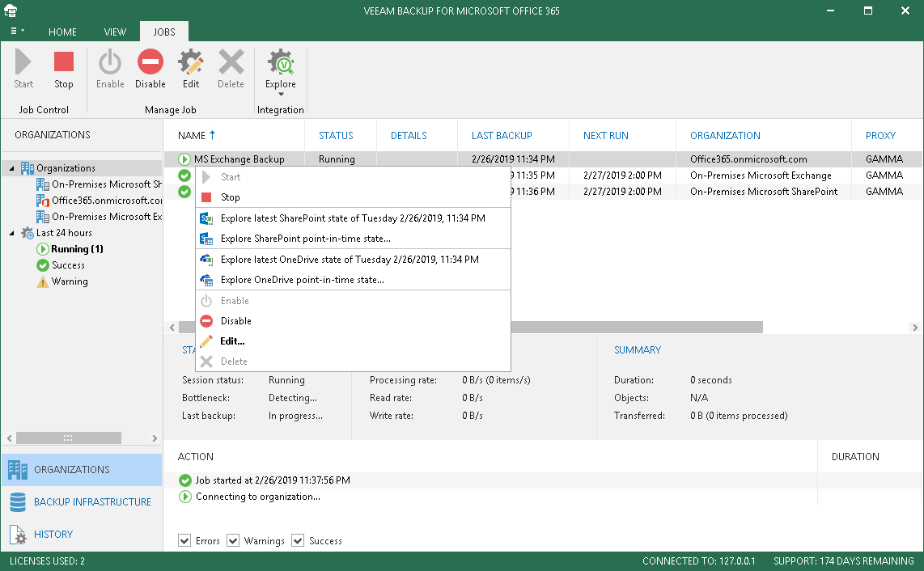Open the ORGANIZATIONS navigation view
Image resolution: width=924 pixels, height=571 pixels.
pyautogui.click(x=82, y=470)
